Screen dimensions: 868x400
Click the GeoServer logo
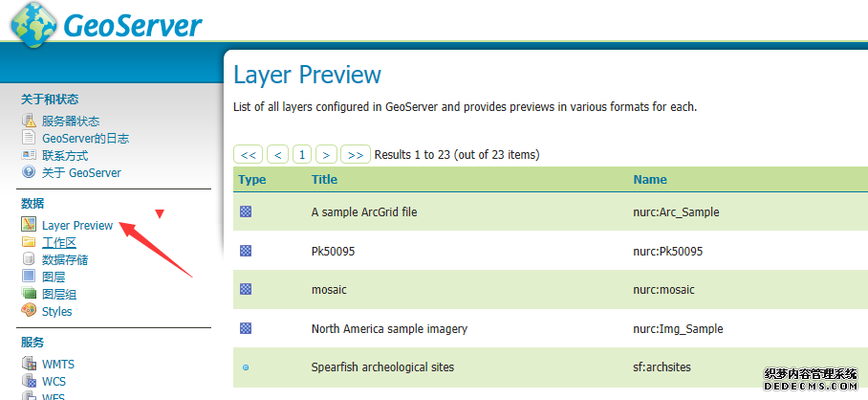(107, 22)
